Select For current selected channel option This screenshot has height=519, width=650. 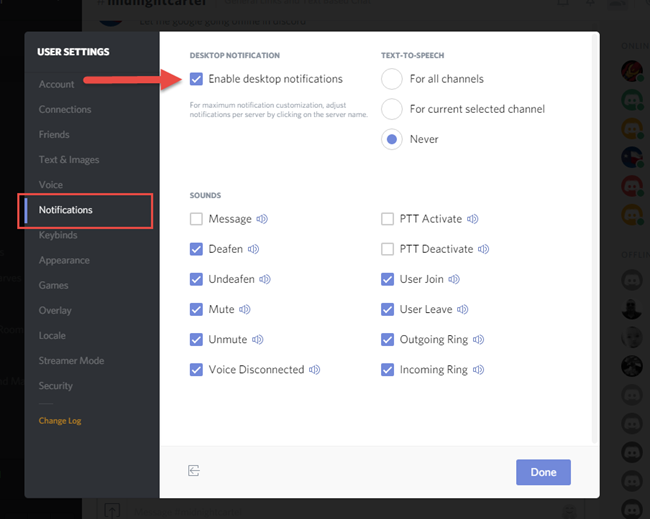[x=392, y=109]
